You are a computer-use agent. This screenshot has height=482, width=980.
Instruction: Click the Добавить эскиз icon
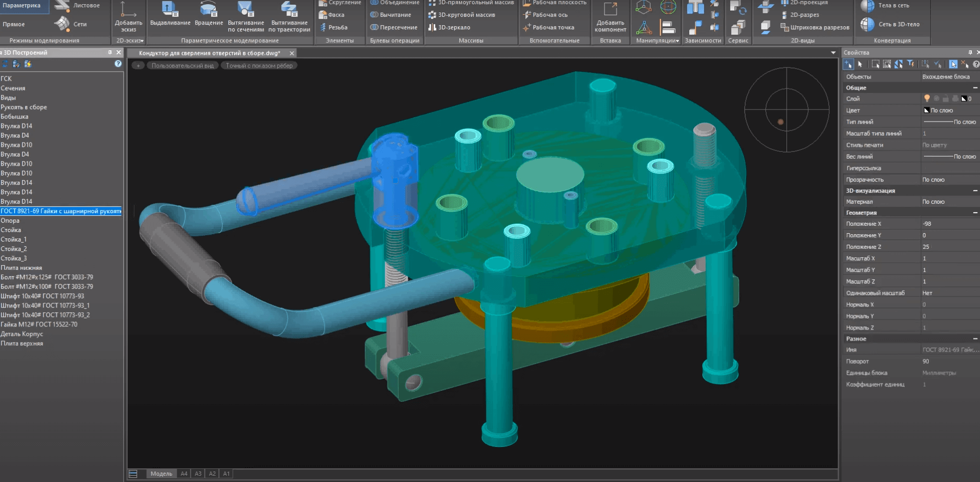pyautogui.click(x=128, y=9)
